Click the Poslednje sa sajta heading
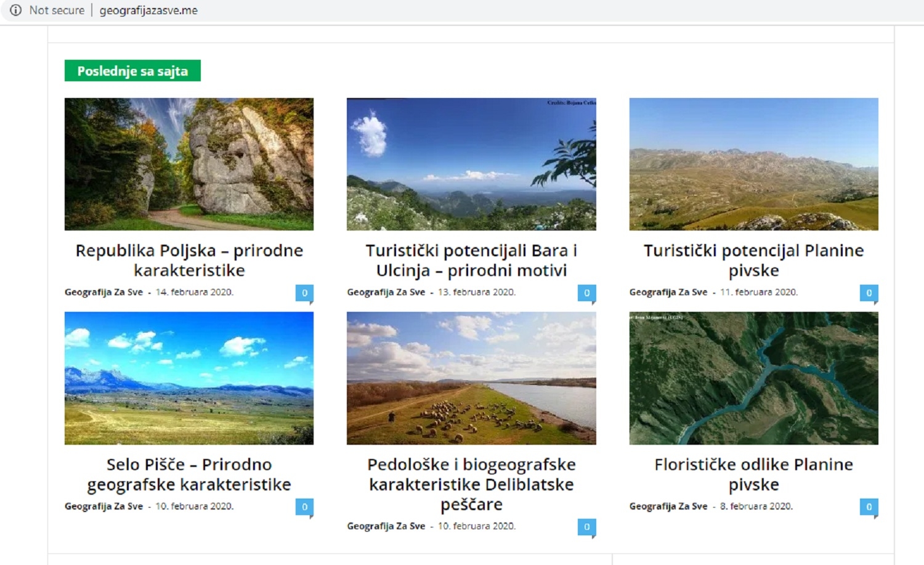This screenshot has height=565, width=924. [x=132, y=71]
